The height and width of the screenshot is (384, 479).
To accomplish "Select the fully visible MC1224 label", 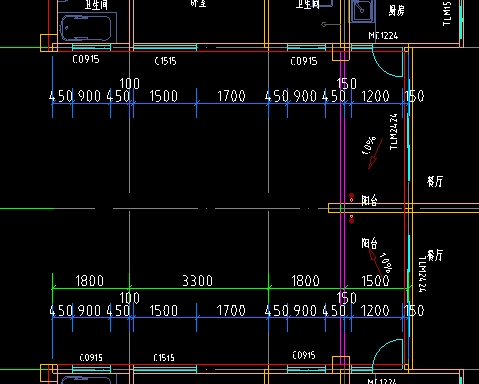I will coord(383,35).
